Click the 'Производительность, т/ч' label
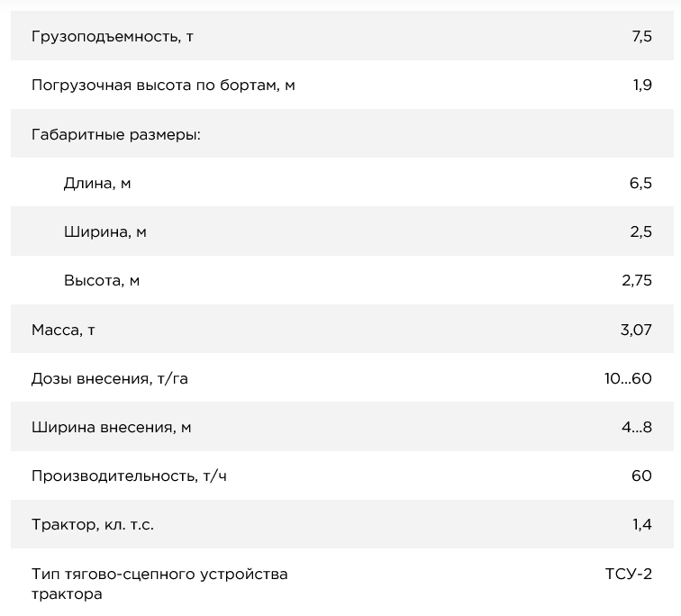Viewport: 681px width, 616px height. point(129,476)
